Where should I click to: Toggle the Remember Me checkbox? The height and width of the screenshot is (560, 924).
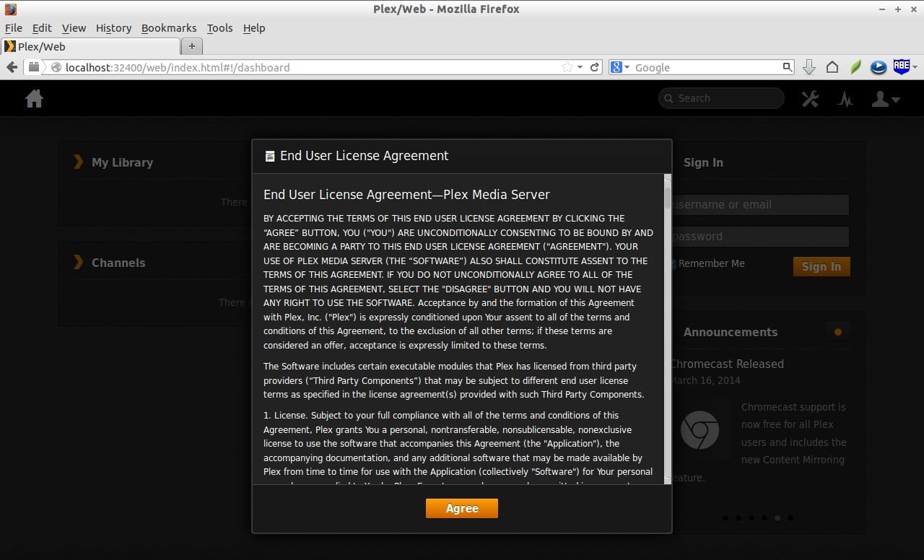pos(674,264)
